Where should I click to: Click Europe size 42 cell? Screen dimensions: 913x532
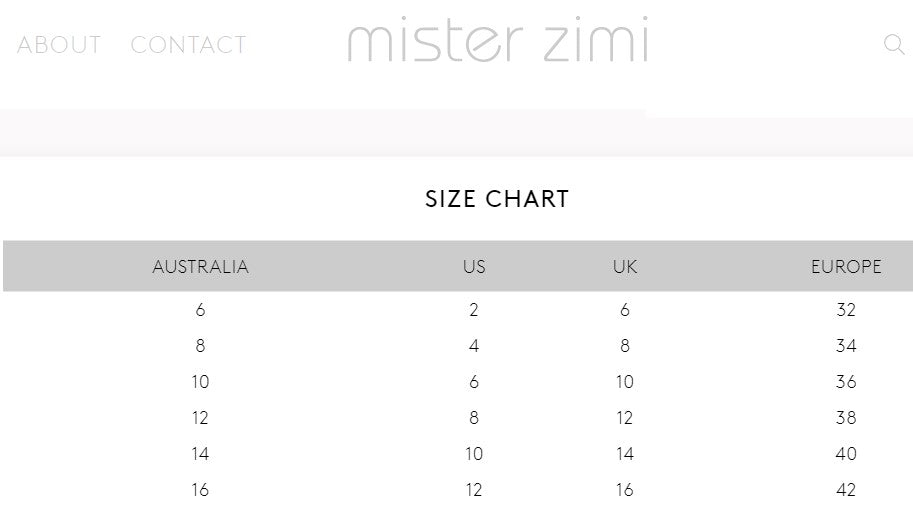click(x=846, y=490)
